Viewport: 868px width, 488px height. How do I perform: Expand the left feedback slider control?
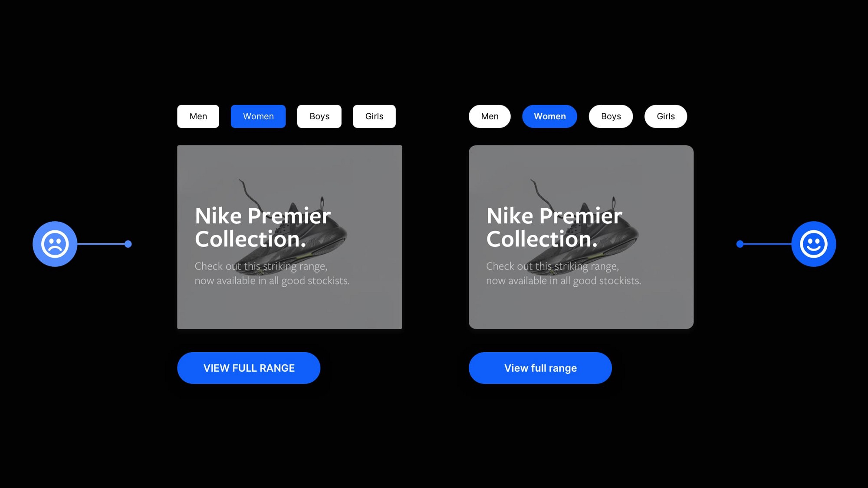[55, 244]
